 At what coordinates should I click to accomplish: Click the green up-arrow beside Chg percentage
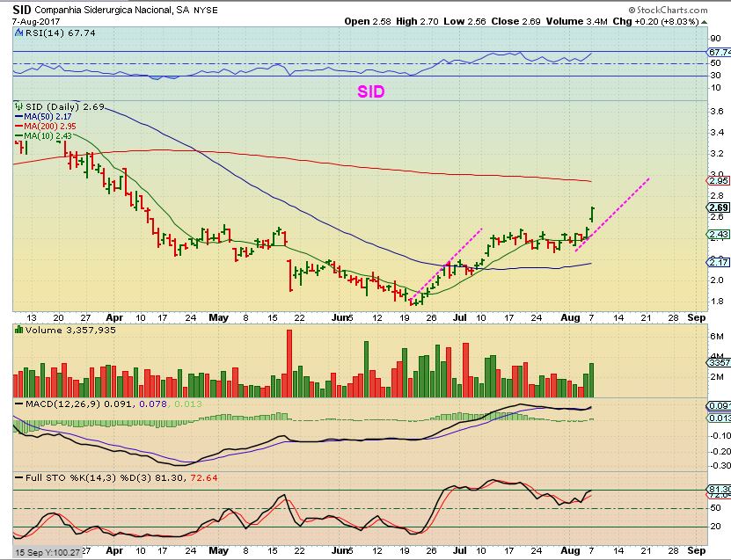tap(704, 22)
